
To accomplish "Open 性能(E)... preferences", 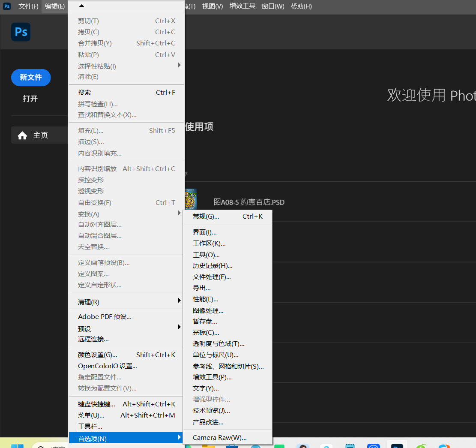I will 228,299.
